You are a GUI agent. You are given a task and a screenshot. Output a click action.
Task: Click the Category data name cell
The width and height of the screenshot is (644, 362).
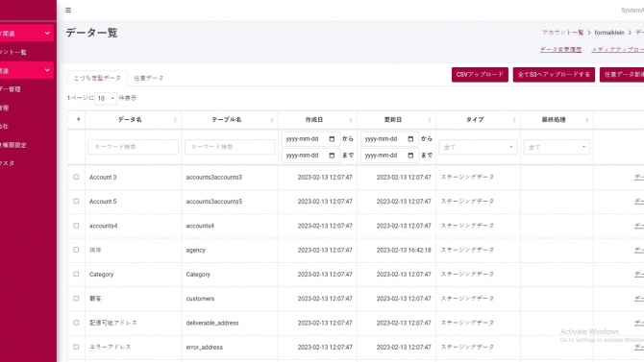coord(101,275)
